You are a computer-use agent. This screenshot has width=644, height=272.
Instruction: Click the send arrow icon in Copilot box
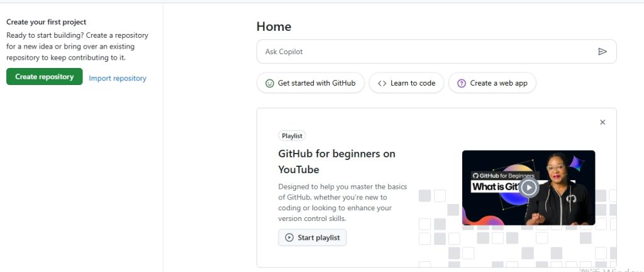[x=602, y=52]
